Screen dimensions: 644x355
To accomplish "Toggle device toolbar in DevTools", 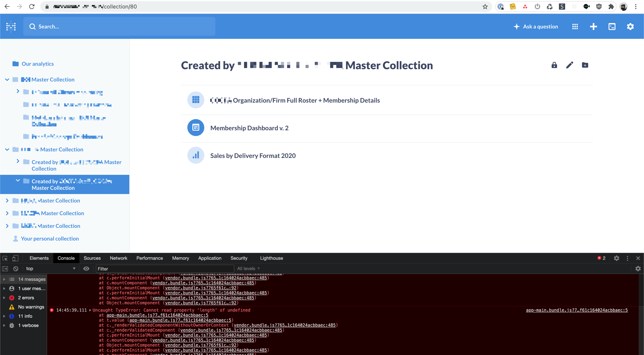I will click(15, 258).
